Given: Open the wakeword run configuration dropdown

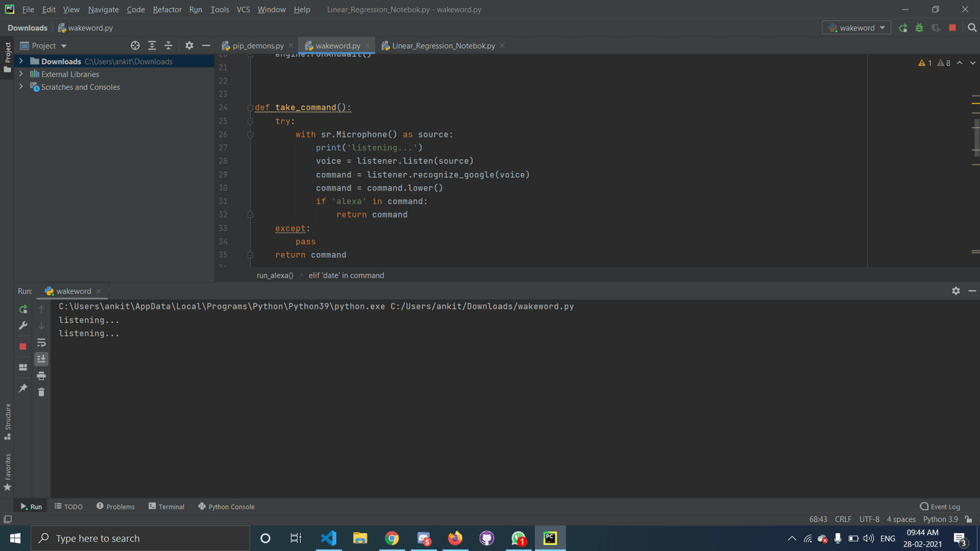Looking at the screenshot, I should 856,28.
